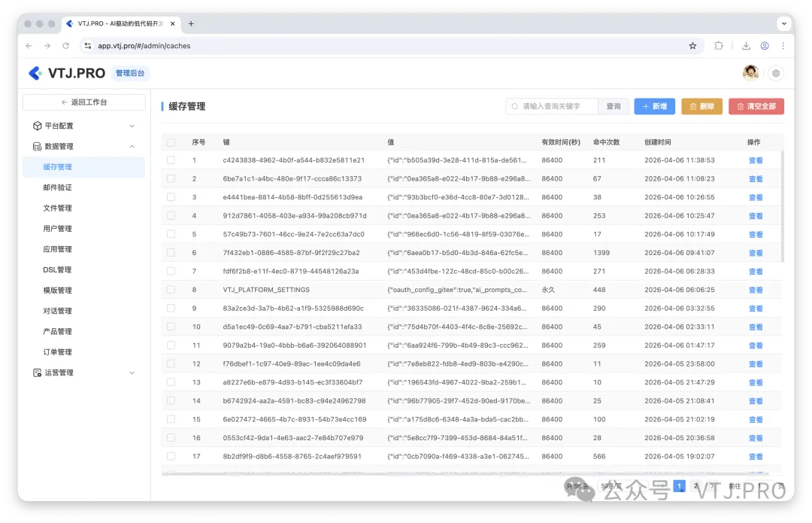Click inside the 请输入查询关键字 search field
Screen dimensions: 812x523
point(556,106)
